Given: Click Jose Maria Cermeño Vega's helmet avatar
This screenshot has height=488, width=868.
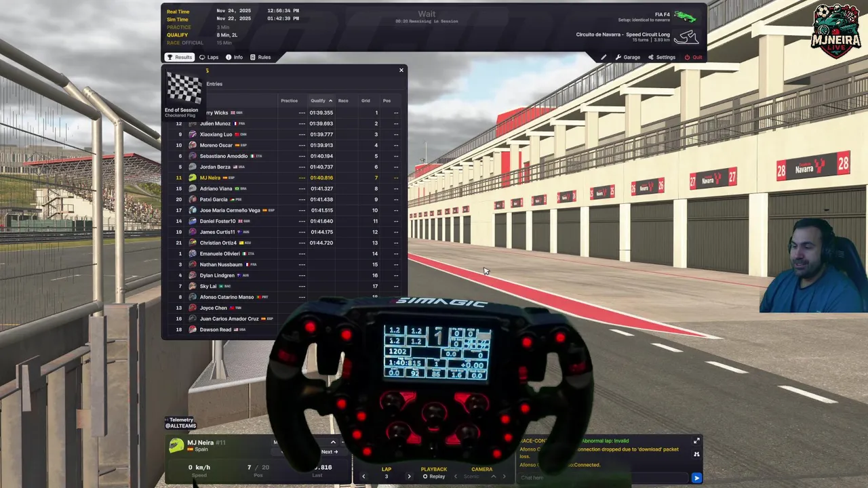Looking at the screenshot, I should [x=193, y=210].
